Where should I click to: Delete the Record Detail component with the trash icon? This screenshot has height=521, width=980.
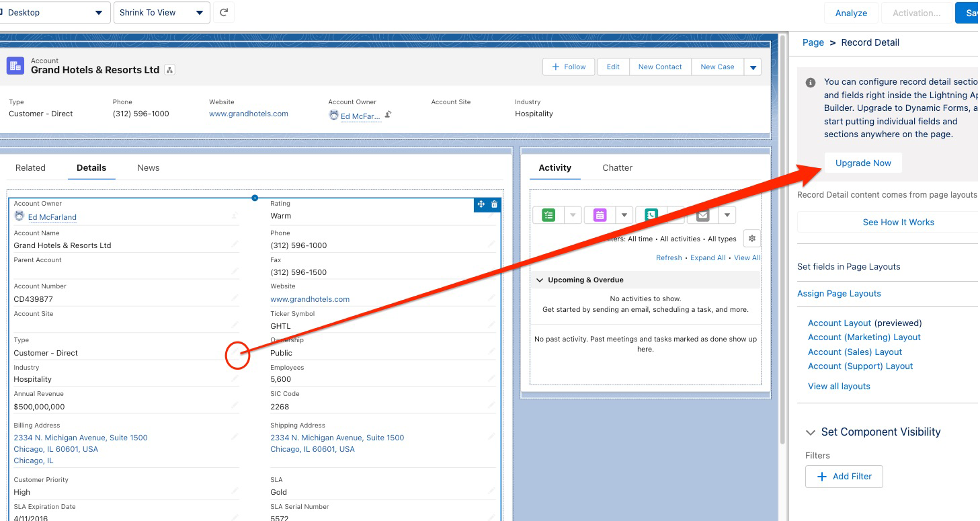(x=495, y=204)
